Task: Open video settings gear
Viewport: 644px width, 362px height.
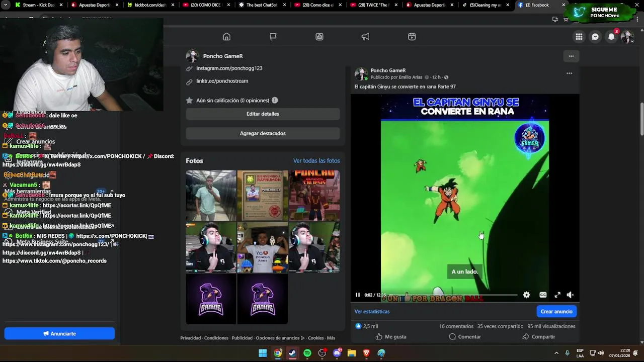Action: tap(526, 295)
